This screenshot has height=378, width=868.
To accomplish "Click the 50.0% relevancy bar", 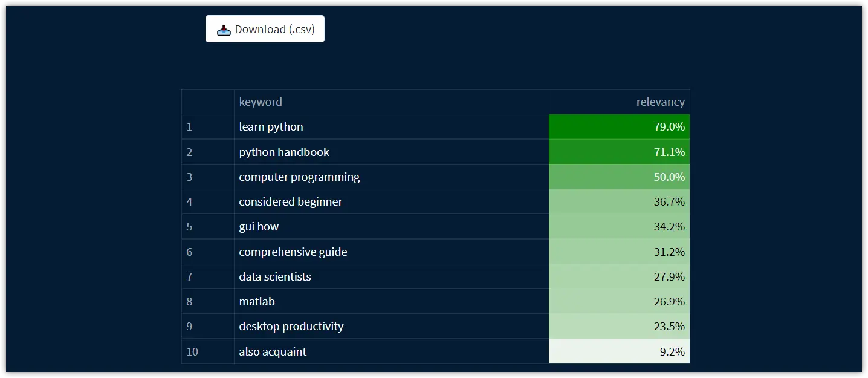I will click(619, 177).
